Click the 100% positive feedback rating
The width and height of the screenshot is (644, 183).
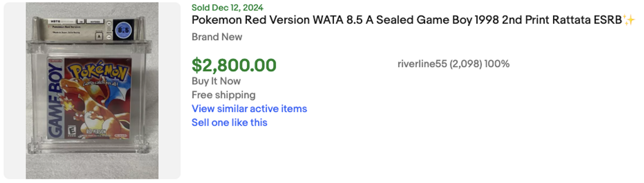tap(497, 64)
